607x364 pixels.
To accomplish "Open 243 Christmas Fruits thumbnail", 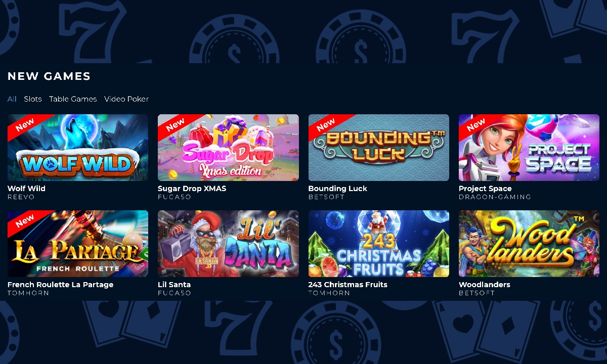I will tap(379, 244).
